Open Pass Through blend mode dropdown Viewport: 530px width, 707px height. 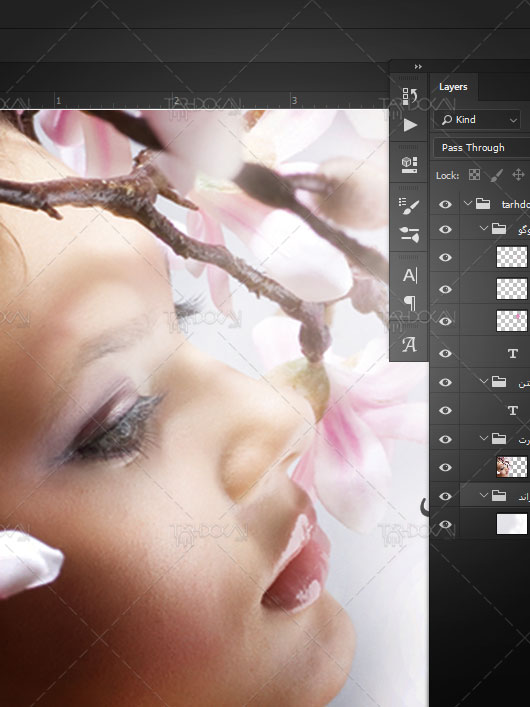[482, 147]
